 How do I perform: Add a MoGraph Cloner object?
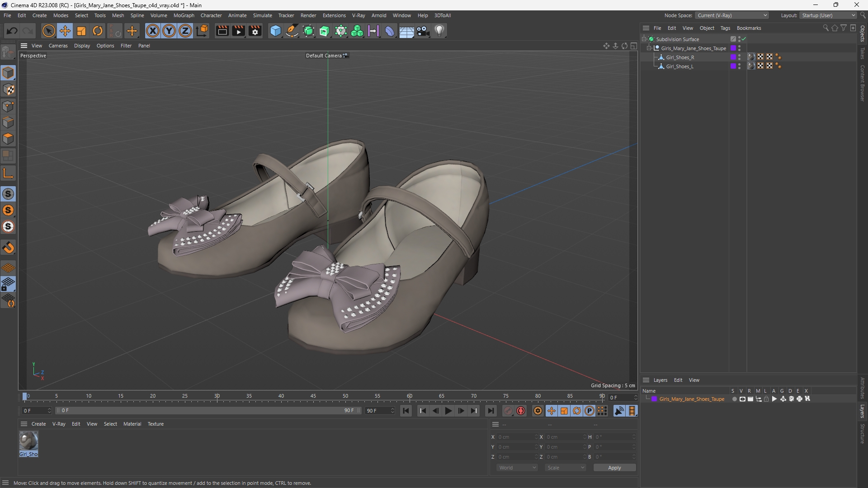341,31
